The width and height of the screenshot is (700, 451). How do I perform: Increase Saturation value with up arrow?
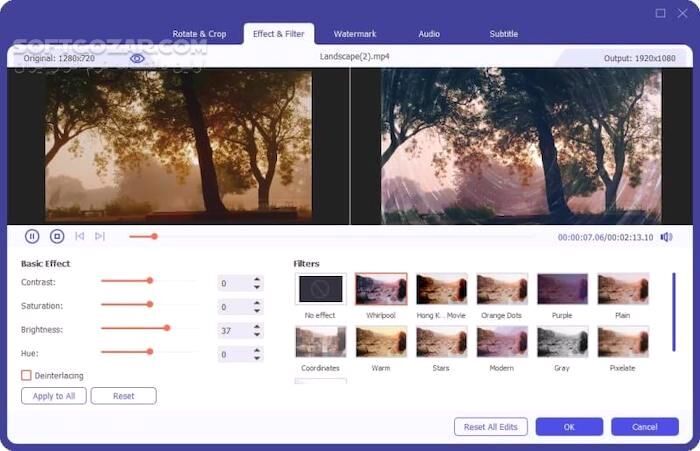coord(257,303)
